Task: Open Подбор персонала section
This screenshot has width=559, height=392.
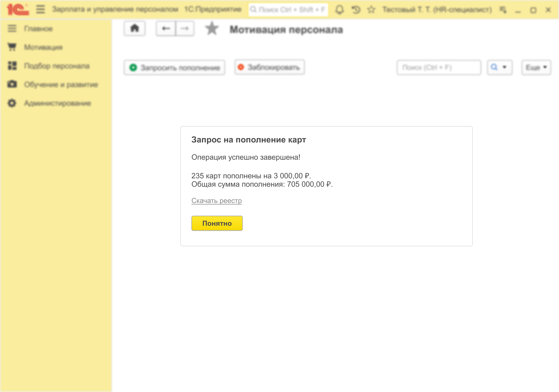Action: tap(57, 66)
